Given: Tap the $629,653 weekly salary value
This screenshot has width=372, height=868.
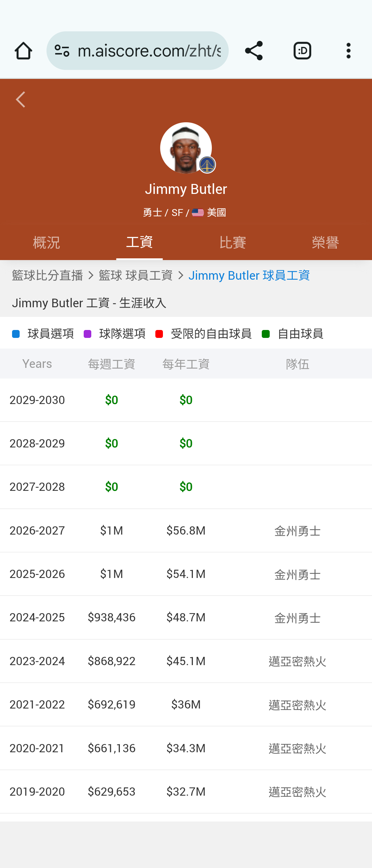Looking at the screenshot, I should click(112, 792).
